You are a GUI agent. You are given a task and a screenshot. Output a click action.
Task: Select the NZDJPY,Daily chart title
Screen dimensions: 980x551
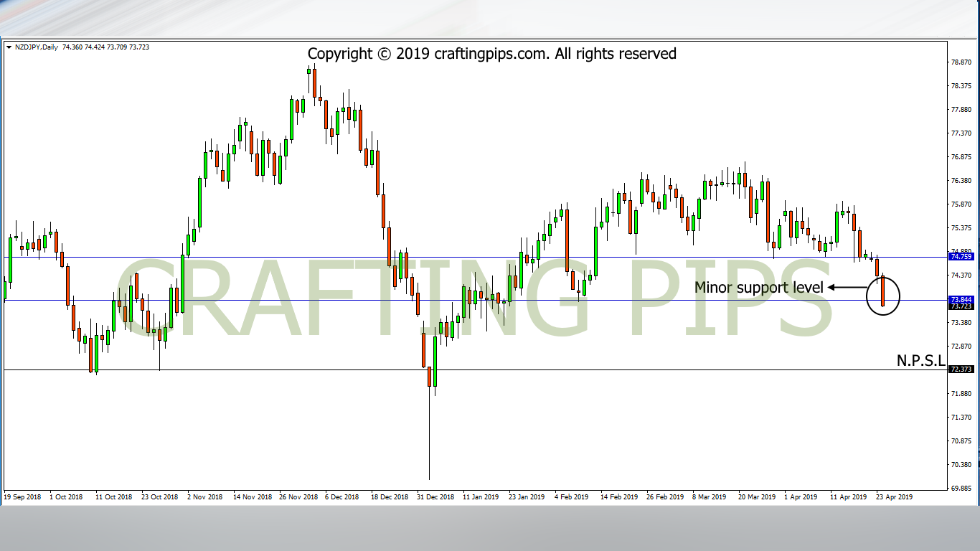(36, 47)
